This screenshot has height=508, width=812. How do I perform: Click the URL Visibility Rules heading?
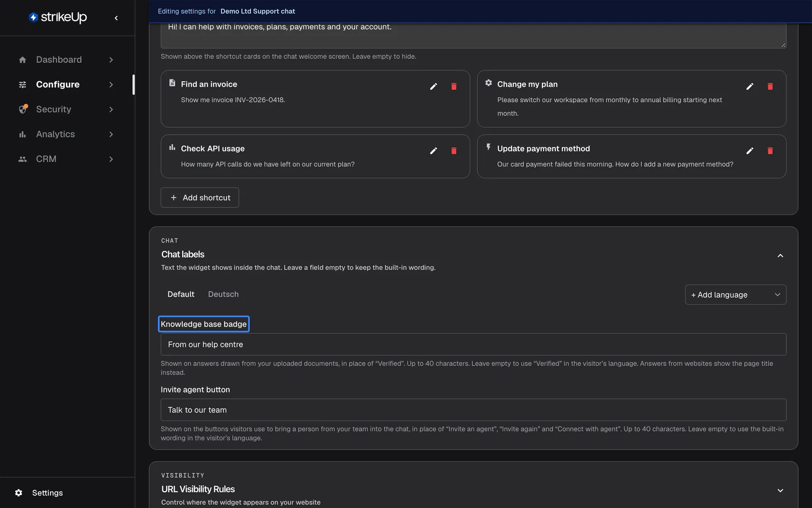(x=198, y=489)
